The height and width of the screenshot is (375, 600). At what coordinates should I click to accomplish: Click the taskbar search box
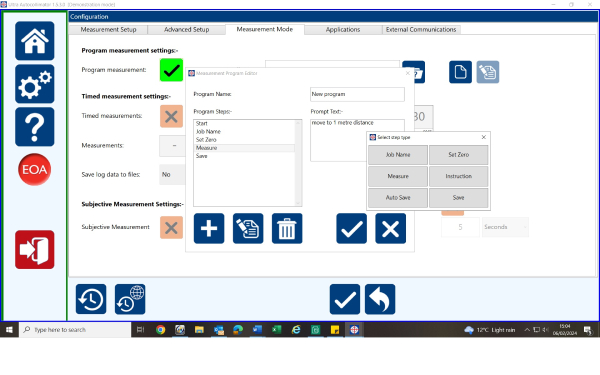coord(75,329)
